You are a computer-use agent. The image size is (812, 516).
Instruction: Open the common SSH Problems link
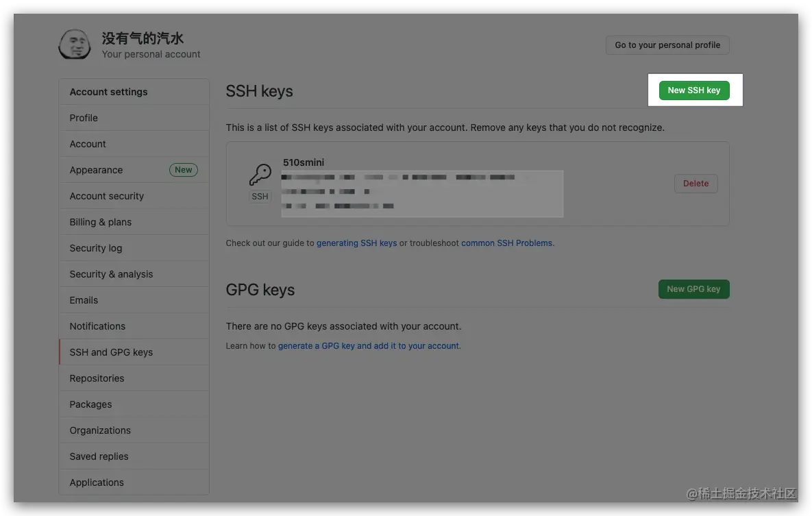click(x=506, y=243)
